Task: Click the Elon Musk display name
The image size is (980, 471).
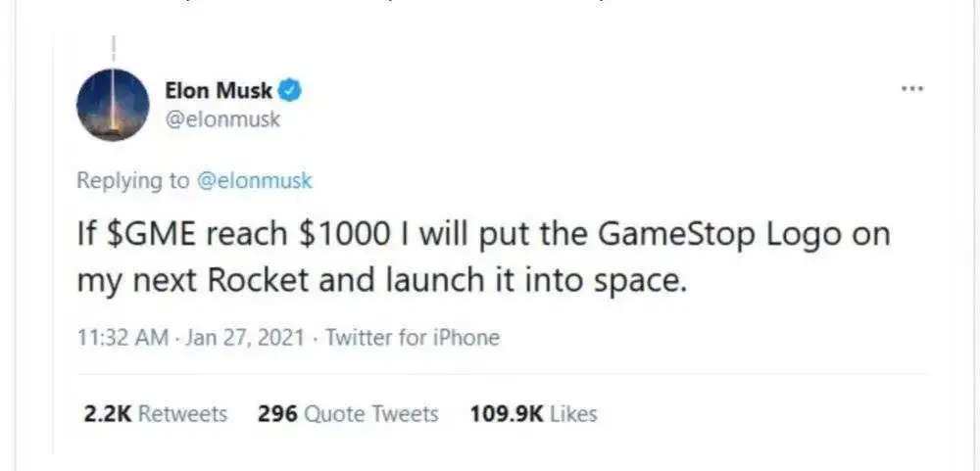Action: pyautogui.click(x=219, y=92)
